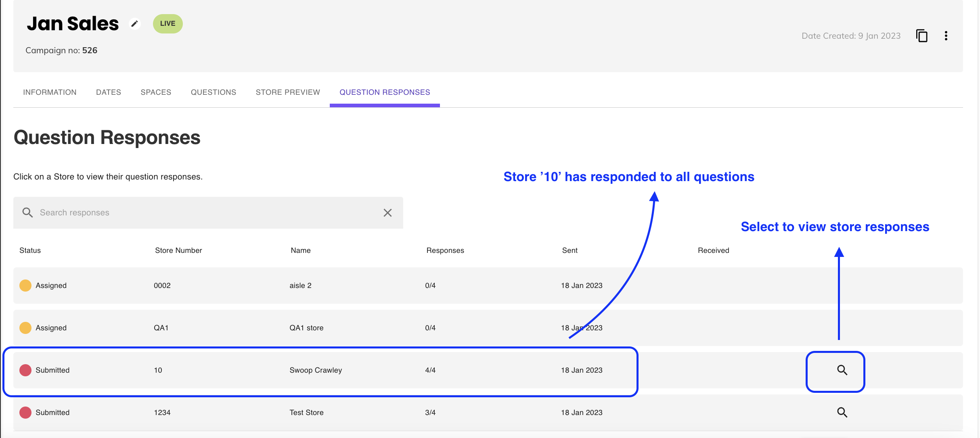980x438 pixels.
Task: Select the Question Responses tab
Action: (x=385, y=92)
